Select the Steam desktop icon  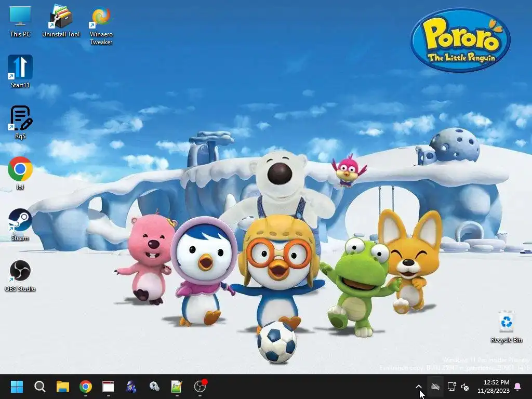click(20, 224)
